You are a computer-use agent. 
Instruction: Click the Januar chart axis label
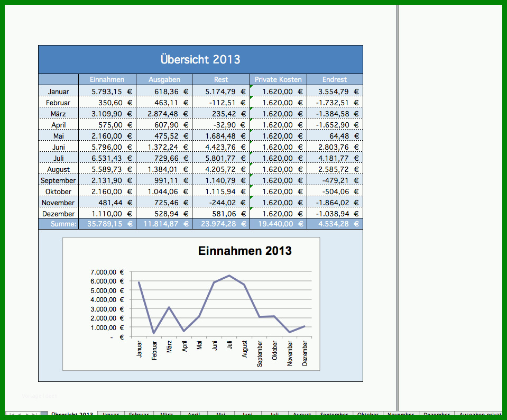tap(140, 349)
